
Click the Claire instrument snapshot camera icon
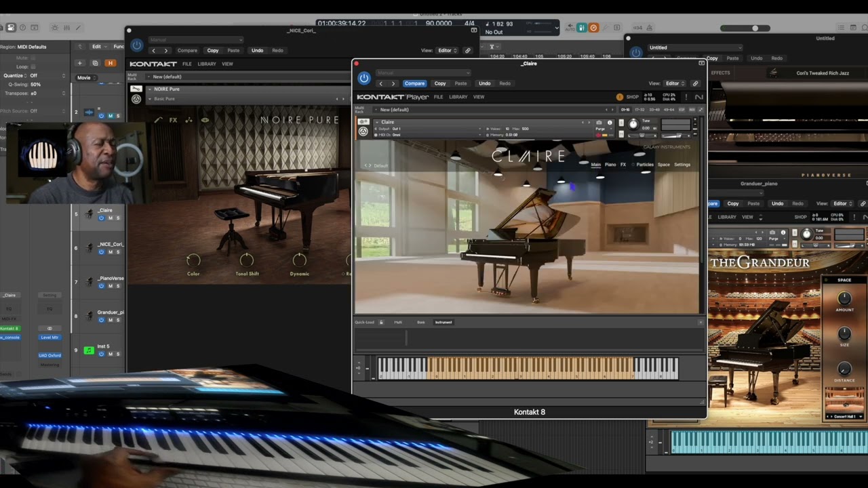pyautogui.click(x=599, y=123)
